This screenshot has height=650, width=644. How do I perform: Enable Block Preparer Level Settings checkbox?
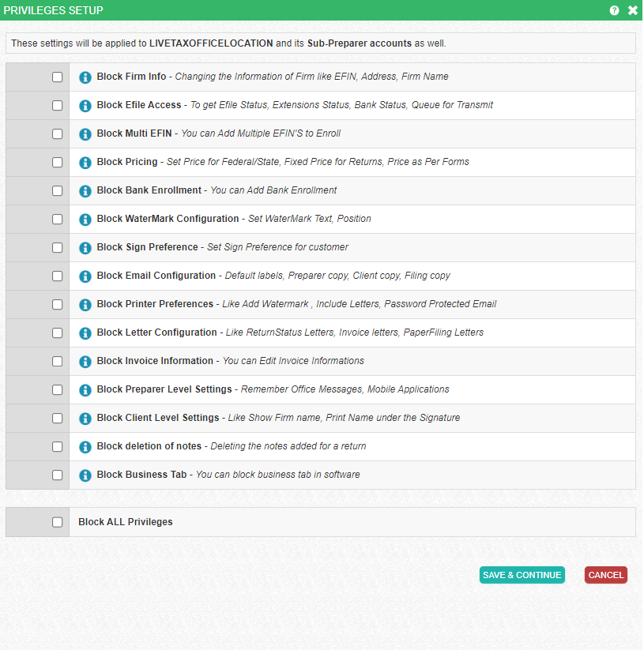pyautogui.click(x=57, y=390)
